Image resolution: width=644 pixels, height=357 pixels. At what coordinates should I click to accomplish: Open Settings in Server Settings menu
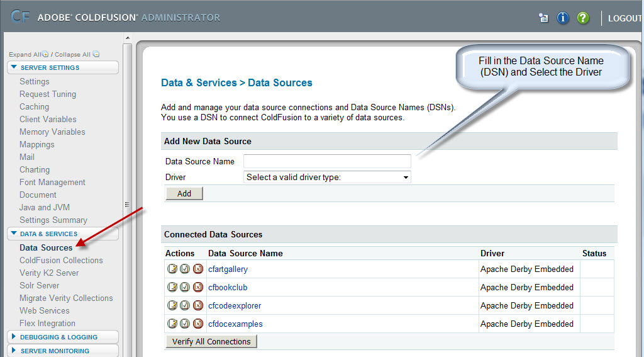point(35,81)
